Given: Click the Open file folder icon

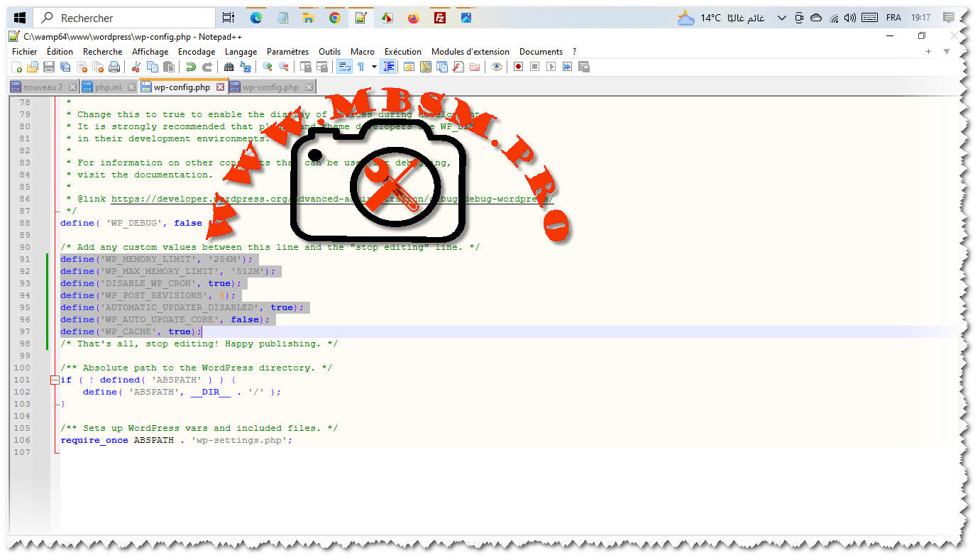Looking at the screenshot, I should pyautogui.click(x=32, y=67).
